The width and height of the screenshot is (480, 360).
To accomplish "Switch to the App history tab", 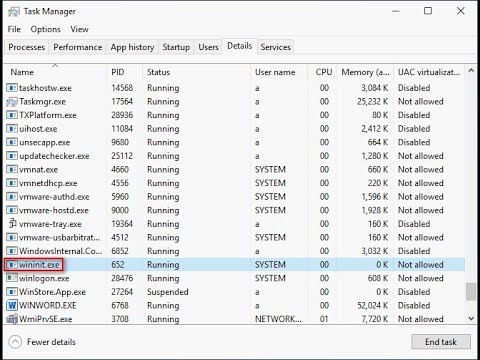I will pyautogui.click(x=132, y=47).
